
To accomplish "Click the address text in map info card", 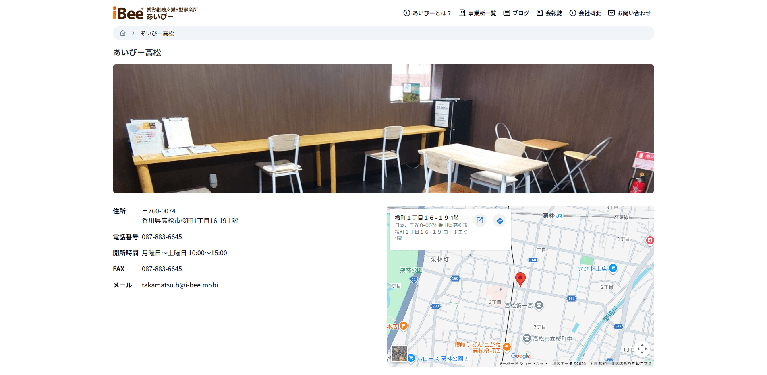I will (x=431, y=231).
